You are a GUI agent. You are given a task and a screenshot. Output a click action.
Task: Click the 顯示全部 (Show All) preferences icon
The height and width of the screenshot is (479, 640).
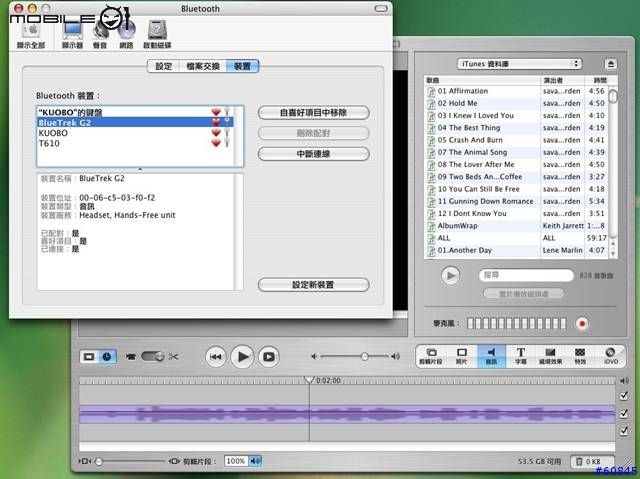tap(31, 36)
